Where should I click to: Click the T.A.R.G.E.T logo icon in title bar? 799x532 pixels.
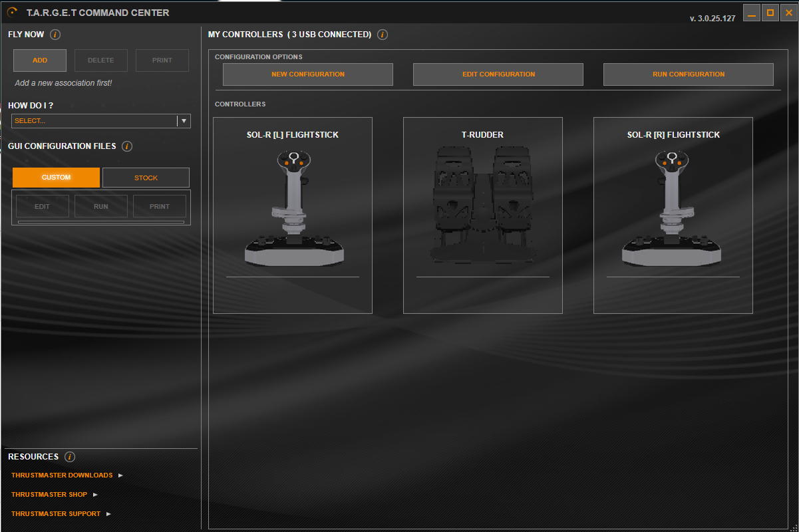click(x=13, y=12)
